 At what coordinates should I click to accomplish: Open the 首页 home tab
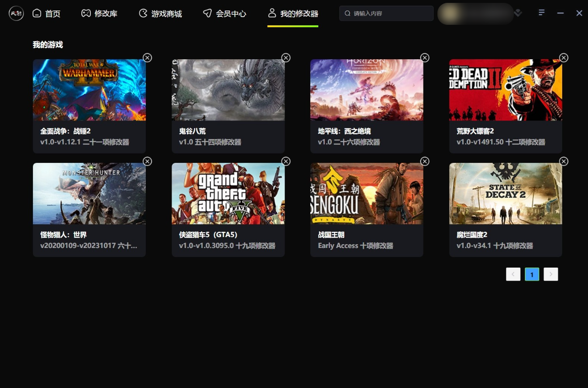pyautogui.click(x=46, y=13)
